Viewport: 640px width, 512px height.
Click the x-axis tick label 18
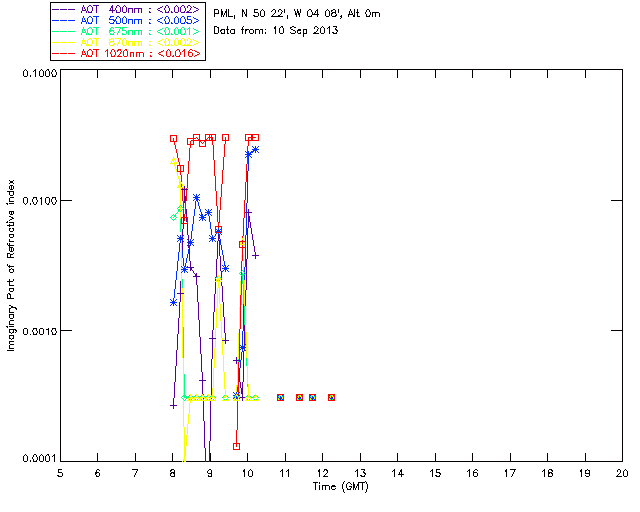[547, 473]
